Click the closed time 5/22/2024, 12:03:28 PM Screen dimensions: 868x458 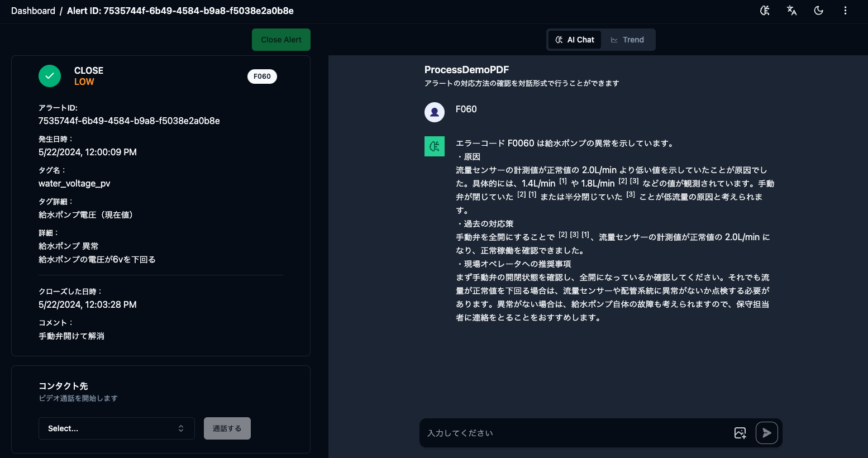point(88,304)
